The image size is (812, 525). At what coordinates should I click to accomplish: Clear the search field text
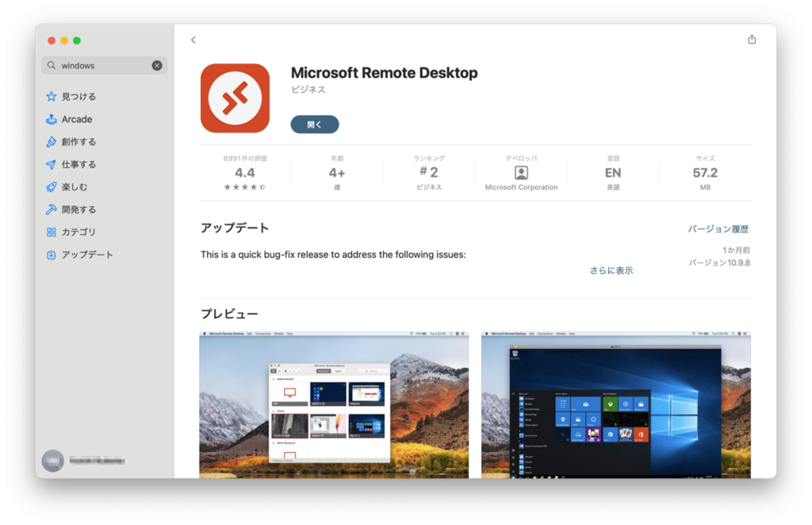157,66
